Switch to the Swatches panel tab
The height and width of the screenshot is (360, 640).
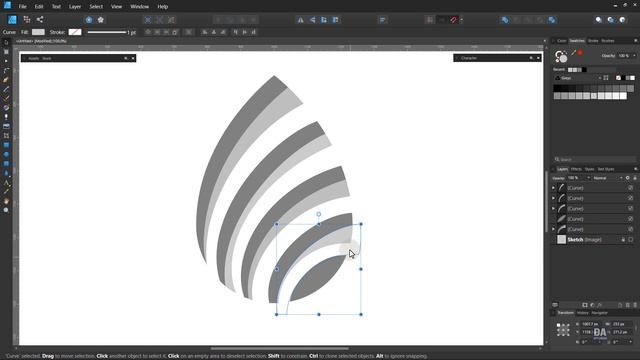tap(577, 41)
